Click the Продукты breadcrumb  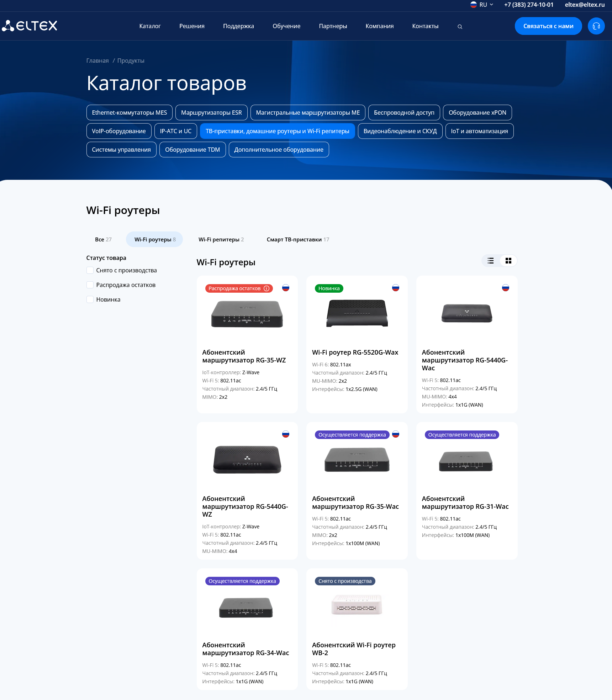(x=131, y=61)
